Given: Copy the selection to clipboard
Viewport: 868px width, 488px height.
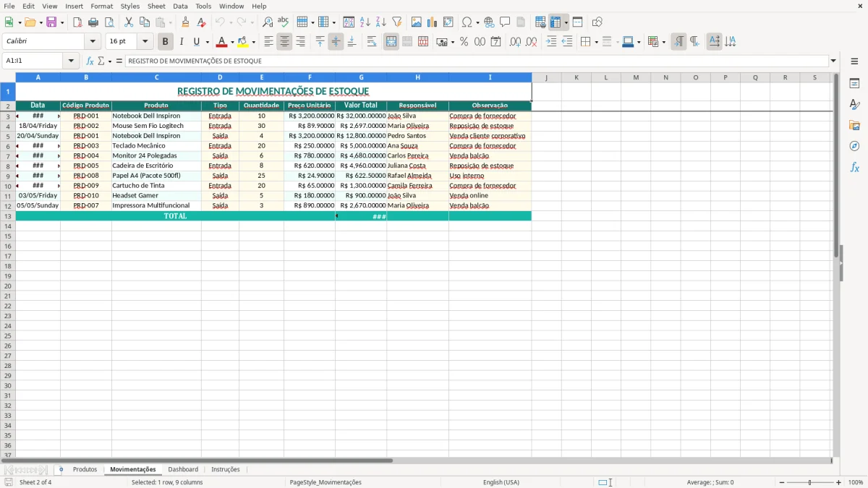Looking at the screenshot, I should (145, 22).
